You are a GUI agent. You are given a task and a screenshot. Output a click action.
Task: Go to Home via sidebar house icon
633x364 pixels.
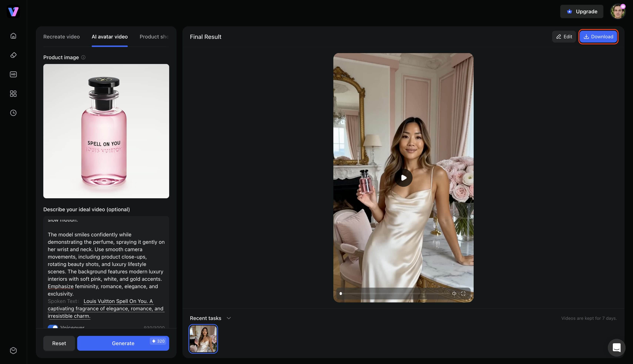pyautogui.click(x=13, y=36)
